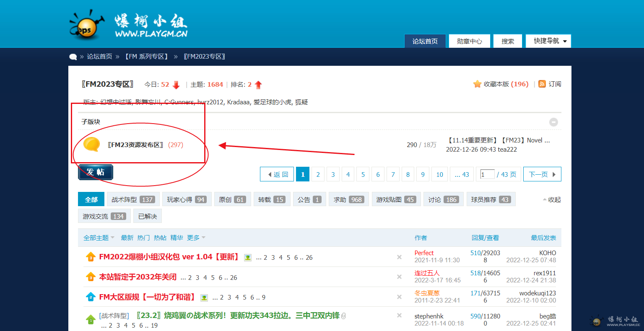Filter by 转载 category

(272, 199)
